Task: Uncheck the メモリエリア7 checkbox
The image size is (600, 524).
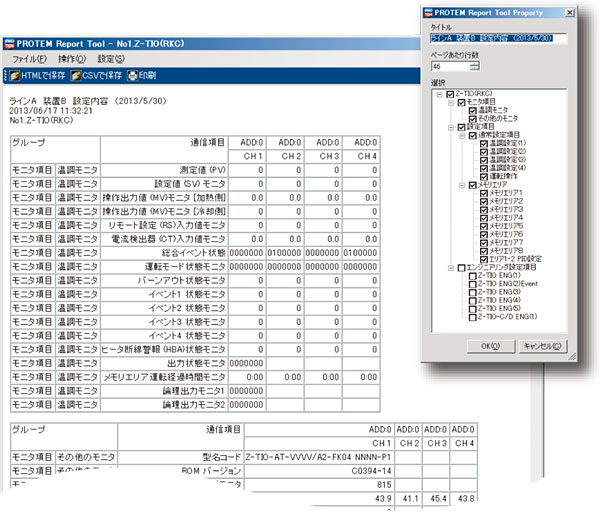Action: pos(484,243)
